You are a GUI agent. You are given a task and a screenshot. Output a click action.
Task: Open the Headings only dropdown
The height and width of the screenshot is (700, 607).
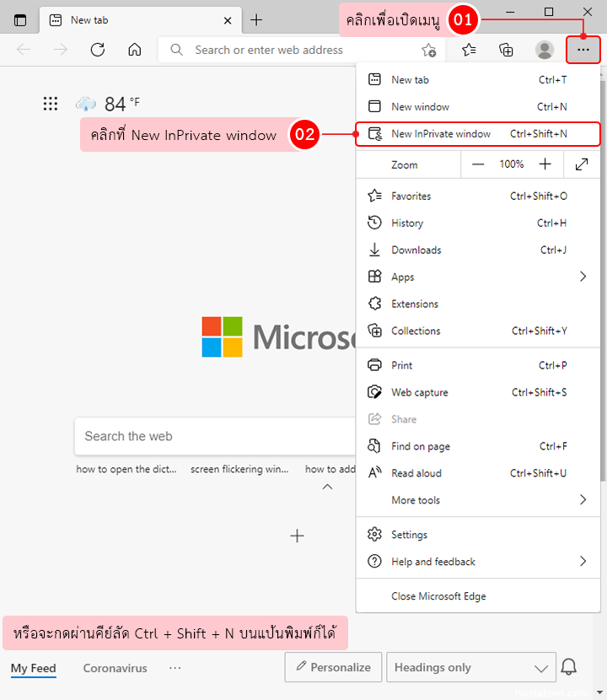pyautogui.click(x=471, y=667)
